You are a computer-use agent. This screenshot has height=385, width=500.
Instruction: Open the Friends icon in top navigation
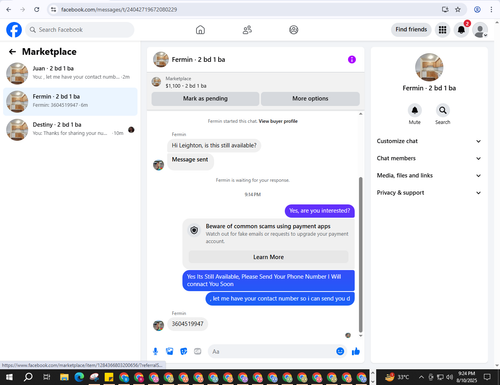tap(247, 30)
